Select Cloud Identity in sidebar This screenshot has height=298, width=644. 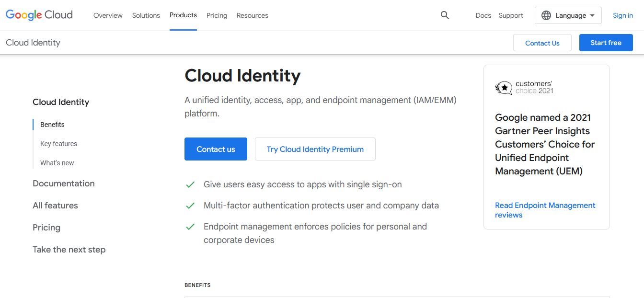61,102
